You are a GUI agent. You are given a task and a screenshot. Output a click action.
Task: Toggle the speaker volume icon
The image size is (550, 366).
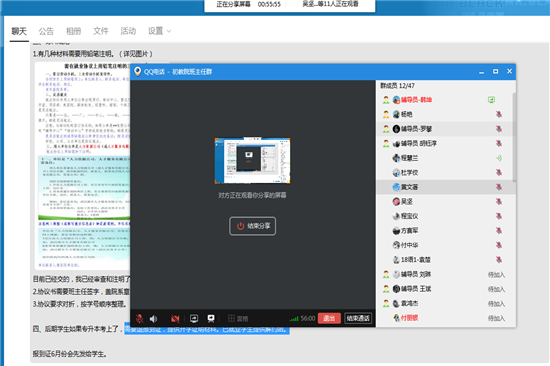pos(154,319)
